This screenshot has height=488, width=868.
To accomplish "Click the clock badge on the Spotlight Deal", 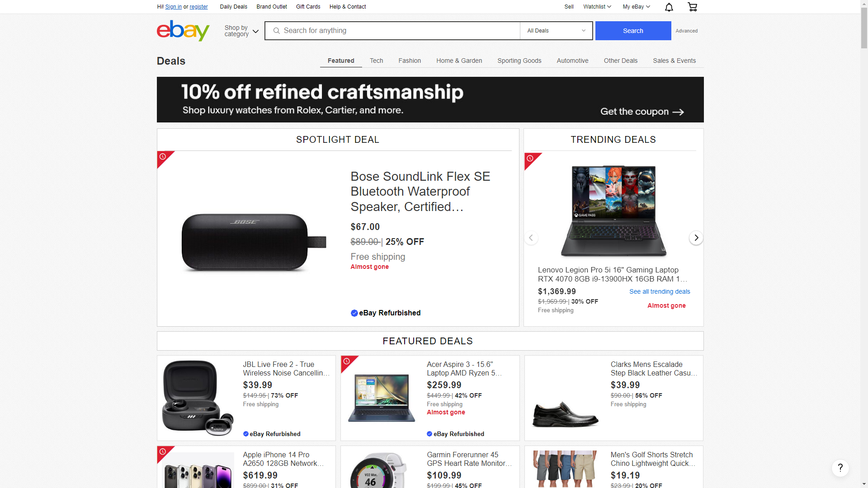I will (x=162, y=156).
